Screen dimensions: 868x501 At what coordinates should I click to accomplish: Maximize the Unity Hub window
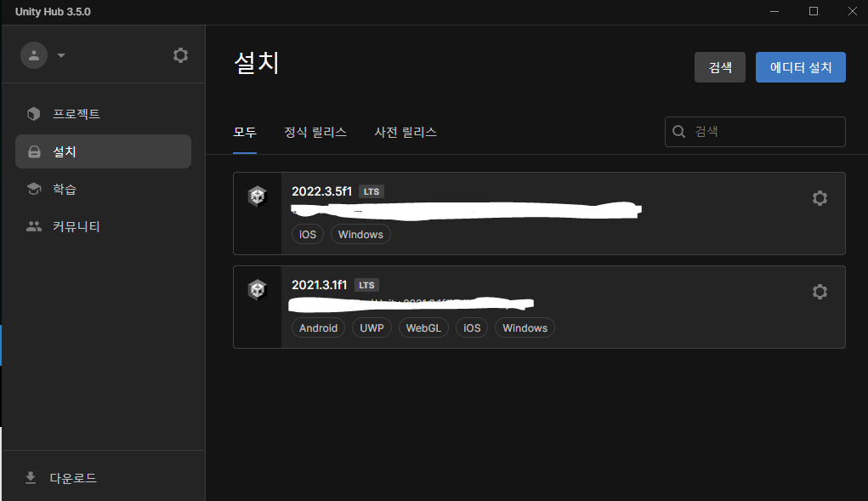(x=814, y=12)
